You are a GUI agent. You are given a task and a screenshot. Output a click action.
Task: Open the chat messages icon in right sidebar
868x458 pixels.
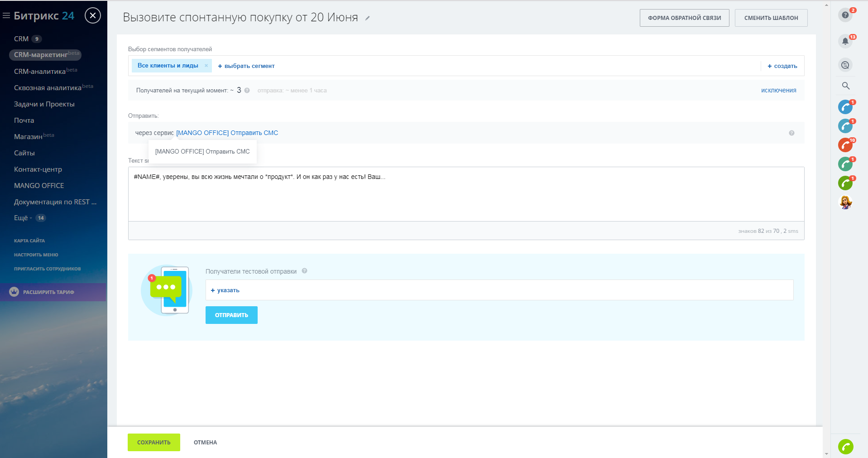point(845,65)
